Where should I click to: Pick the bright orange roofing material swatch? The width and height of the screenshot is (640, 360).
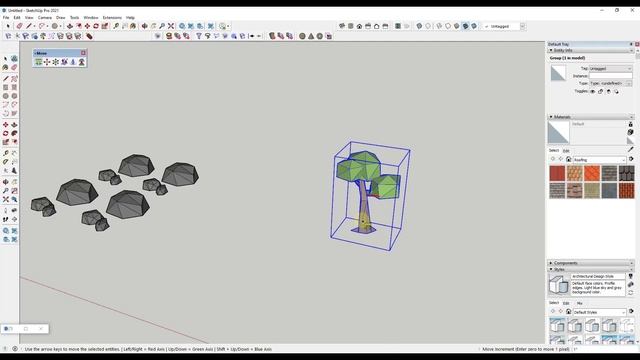[x=592, y=173]
